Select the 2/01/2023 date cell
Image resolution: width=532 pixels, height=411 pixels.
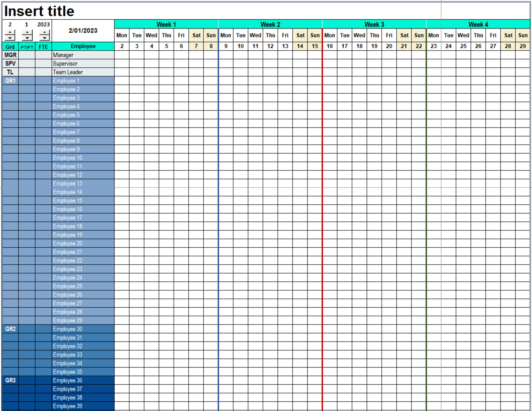pos(83,31)
